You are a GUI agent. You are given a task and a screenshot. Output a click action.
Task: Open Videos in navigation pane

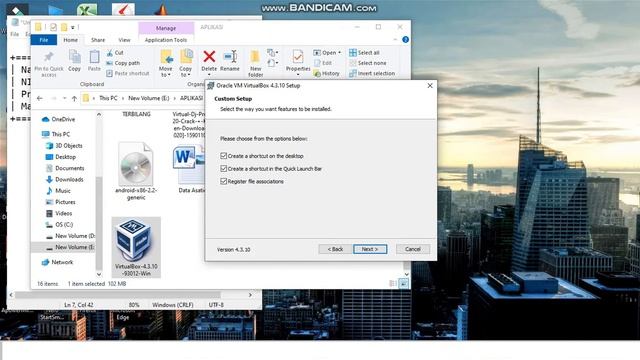tap(59, 213)
